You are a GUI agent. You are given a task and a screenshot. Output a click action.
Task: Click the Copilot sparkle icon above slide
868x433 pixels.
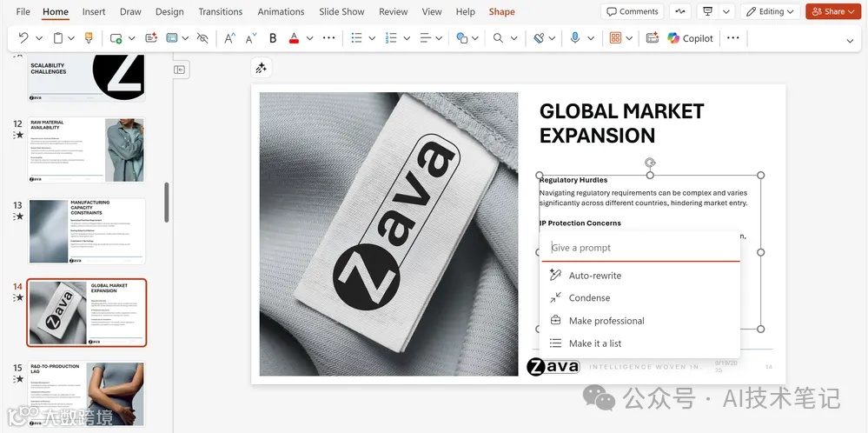[261, 68]
